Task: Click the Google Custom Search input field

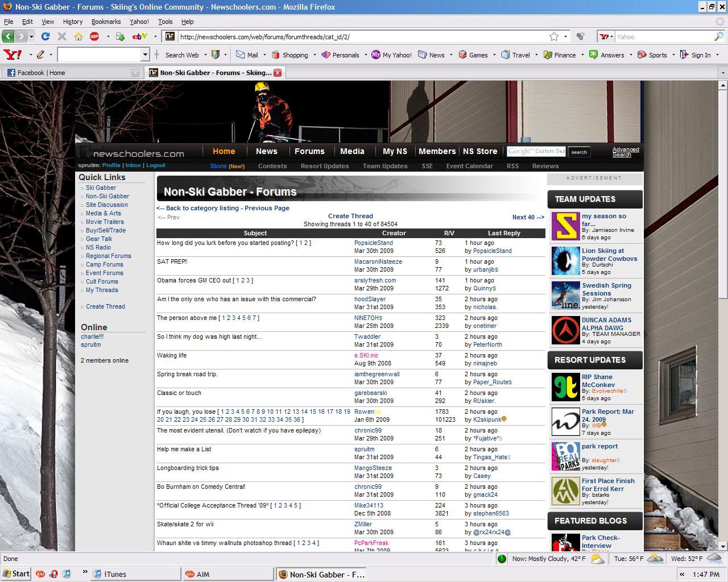Action: coord(536,151)
